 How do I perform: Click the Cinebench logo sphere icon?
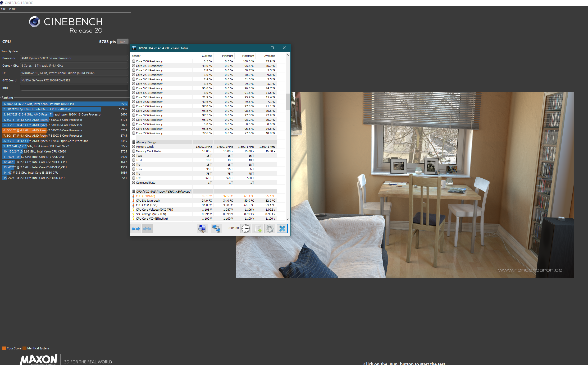click(34, 22)
